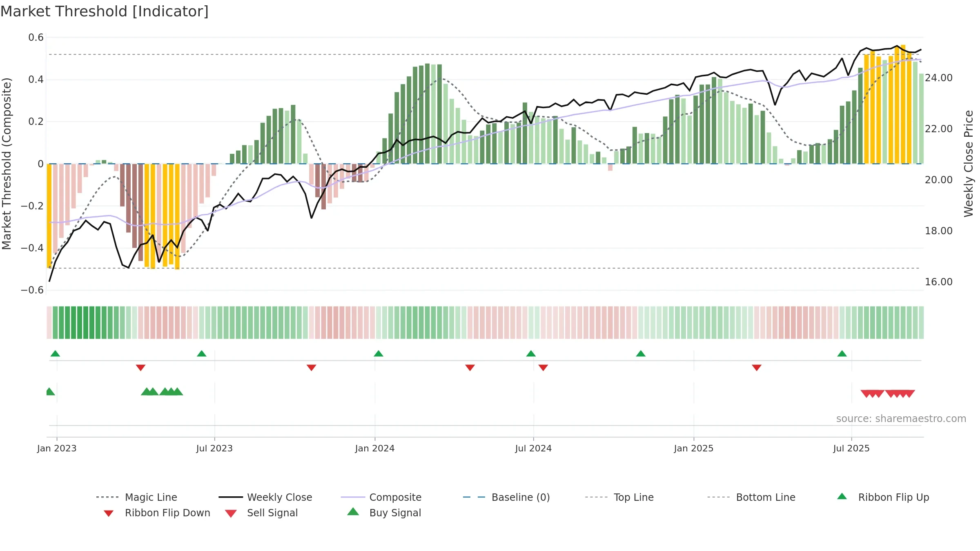Click the 24.00 price axis label

pos(939,78)
